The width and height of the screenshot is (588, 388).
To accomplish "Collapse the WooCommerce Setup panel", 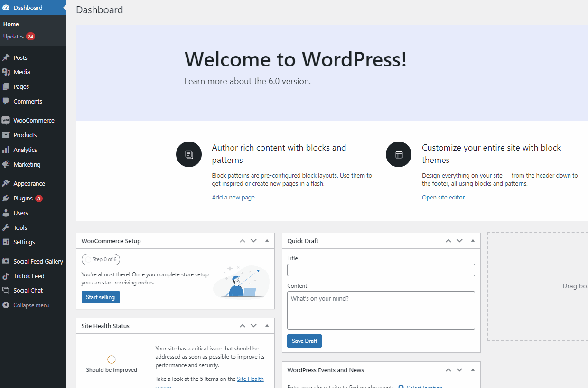I will [x=267, y=241].
